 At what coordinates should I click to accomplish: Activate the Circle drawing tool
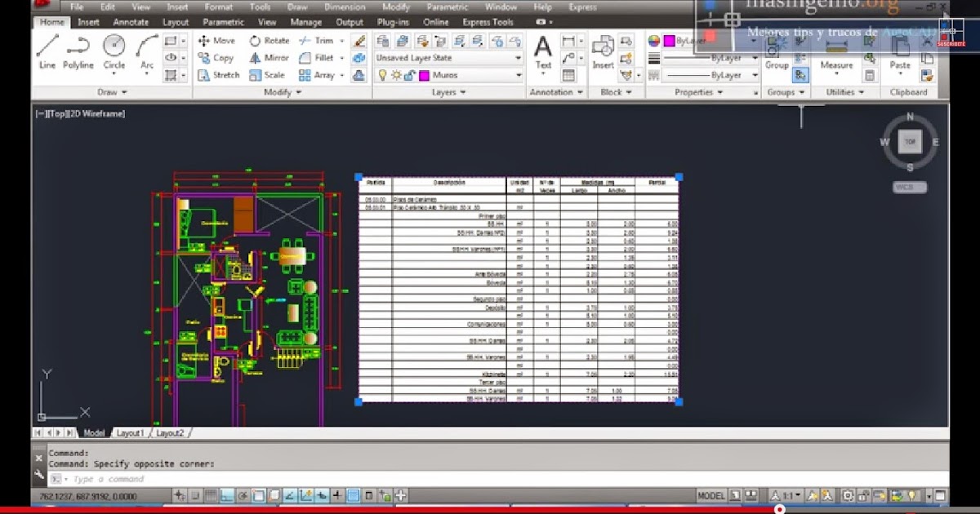tap(114, 51)
